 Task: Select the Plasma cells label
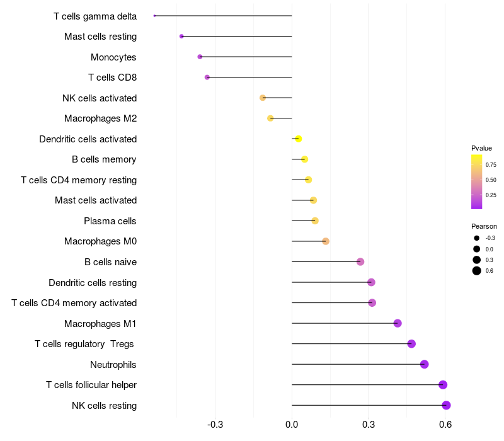click(x=110, y=221)
